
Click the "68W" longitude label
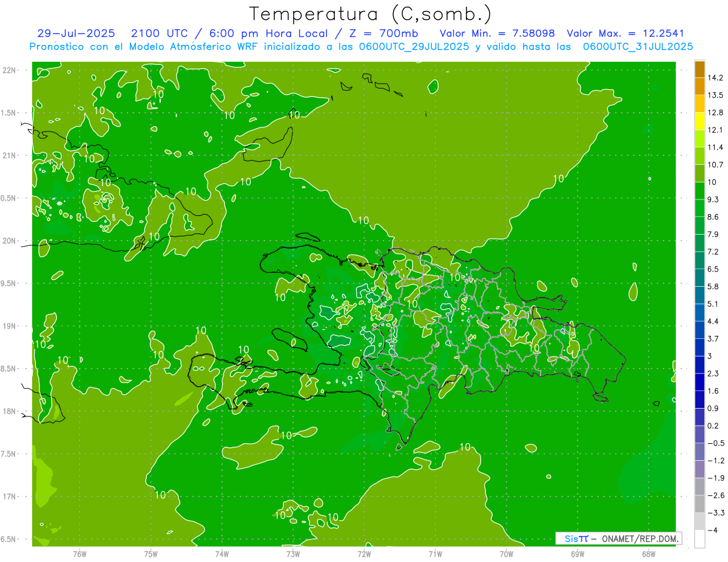[x=649, y=554]
